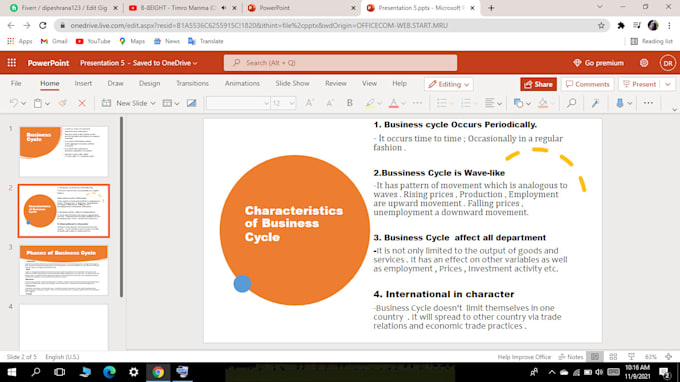
Task: Open the settings gear in PowerPoint header
Action: point(644,63)
